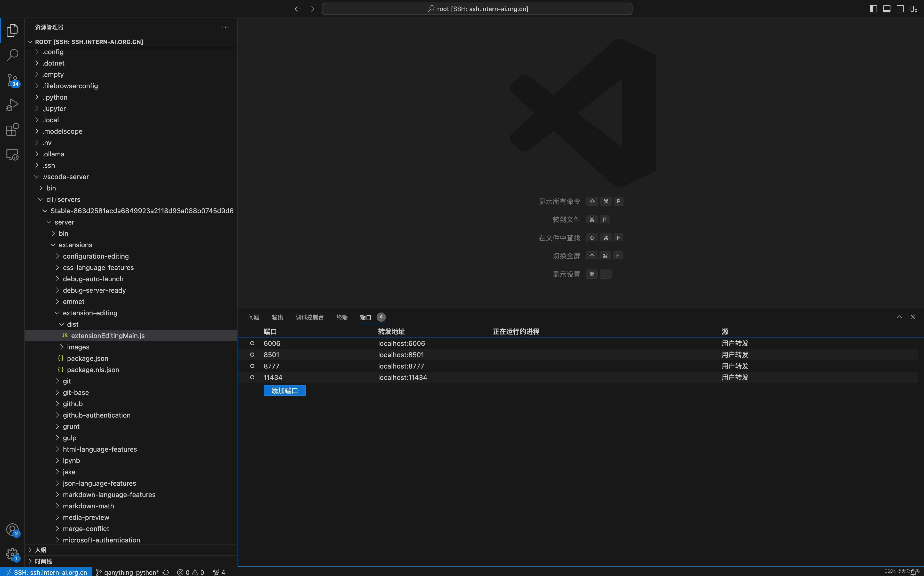Click the Go Back arrow

click(297, 9)
